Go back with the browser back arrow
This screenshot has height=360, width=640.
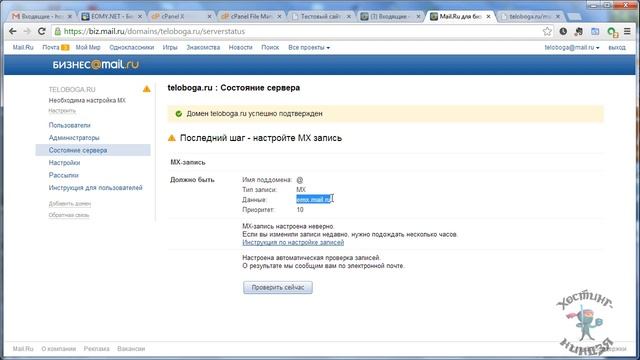pos(13,31)
